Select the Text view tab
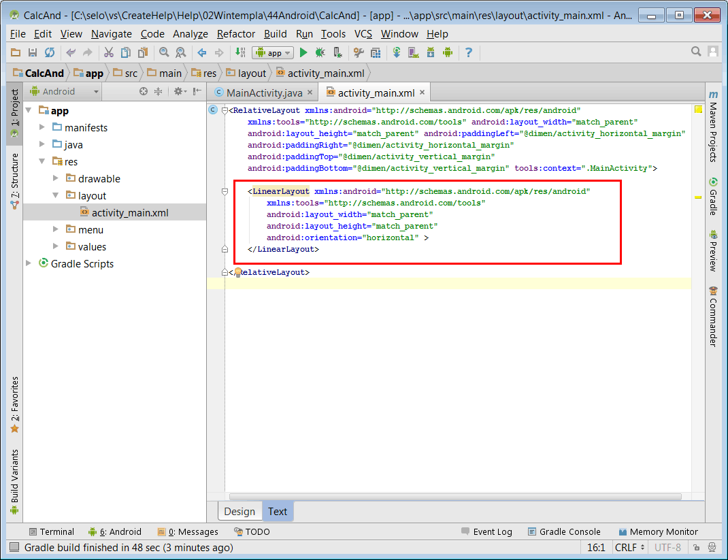 click(x=278, y=511)
